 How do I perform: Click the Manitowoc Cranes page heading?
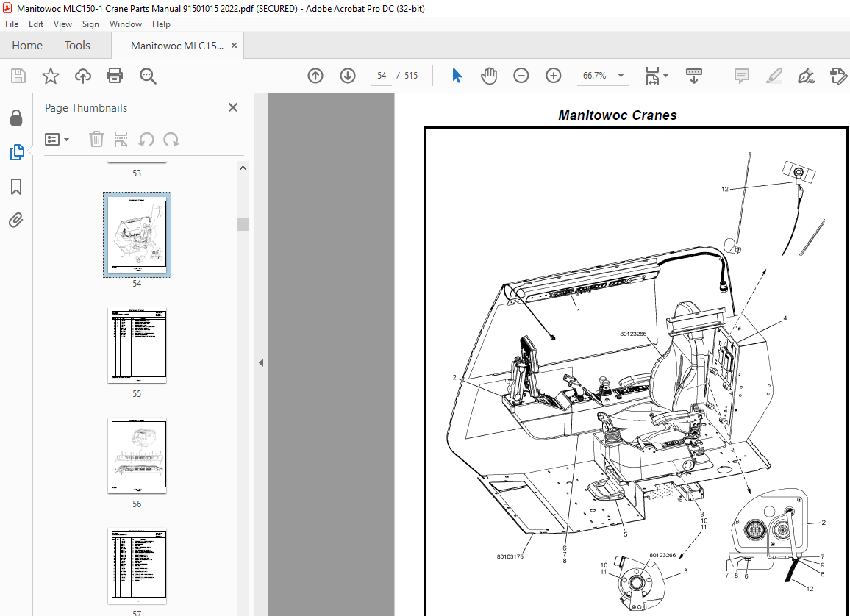[618, 115]
